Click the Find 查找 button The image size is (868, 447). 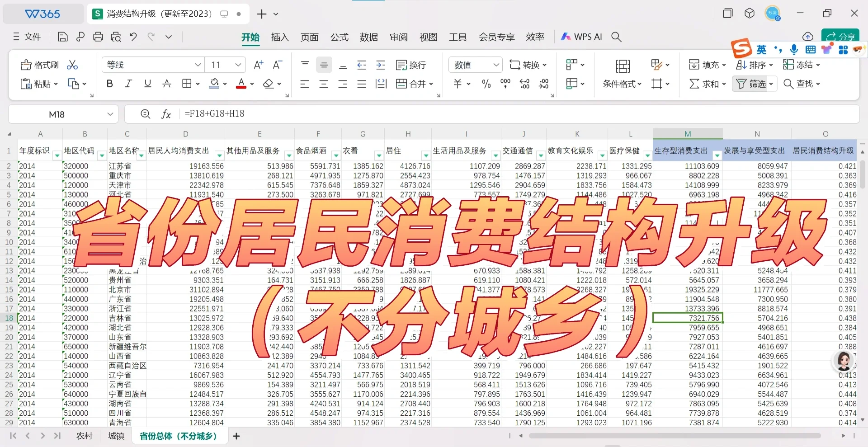[x=802, y=84]
